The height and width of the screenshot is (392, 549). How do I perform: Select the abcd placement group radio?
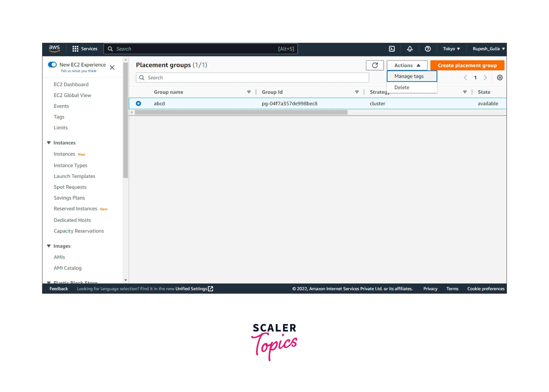pyautogui.click(x=138, y=103)
